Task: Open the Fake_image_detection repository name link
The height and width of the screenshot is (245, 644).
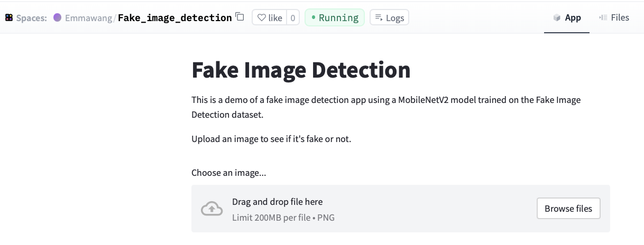Action: (174, 17)
